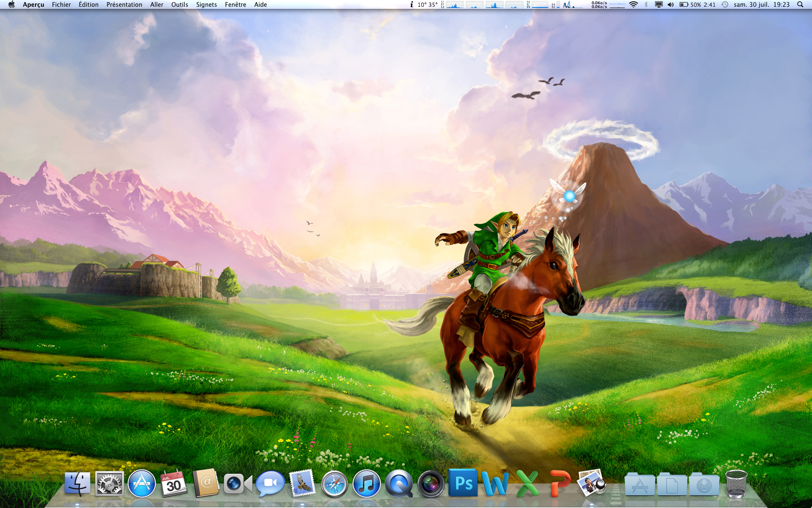
Task: Launch Photoshop Ps icon
Action: pyautogui.click(x=463, y=483)
